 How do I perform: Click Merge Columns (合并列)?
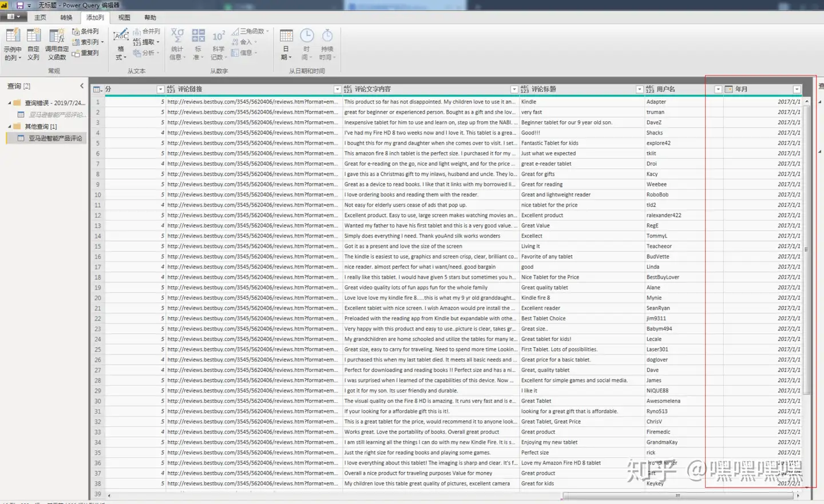pyautogui.click(x=147, y=31)
